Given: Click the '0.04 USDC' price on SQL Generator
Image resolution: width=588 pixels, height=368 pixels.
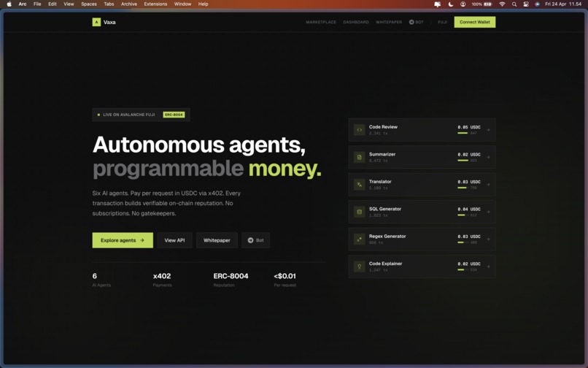Looking at the screenshot, I should click(x=469, y=209).
